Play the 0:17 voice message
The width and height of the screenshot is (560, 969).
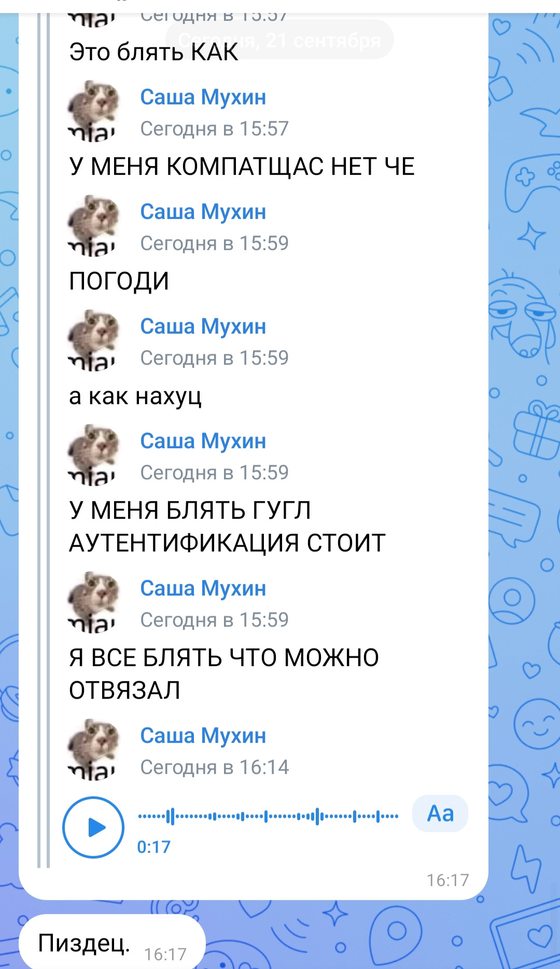[x=93, y=827]
